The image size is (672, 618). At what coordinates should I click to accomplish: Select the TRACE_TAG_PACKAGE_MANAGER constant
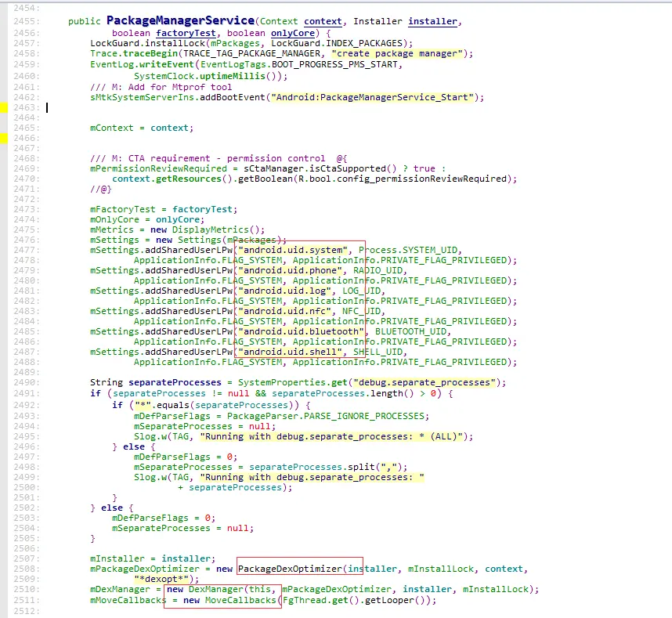point(251,53)
